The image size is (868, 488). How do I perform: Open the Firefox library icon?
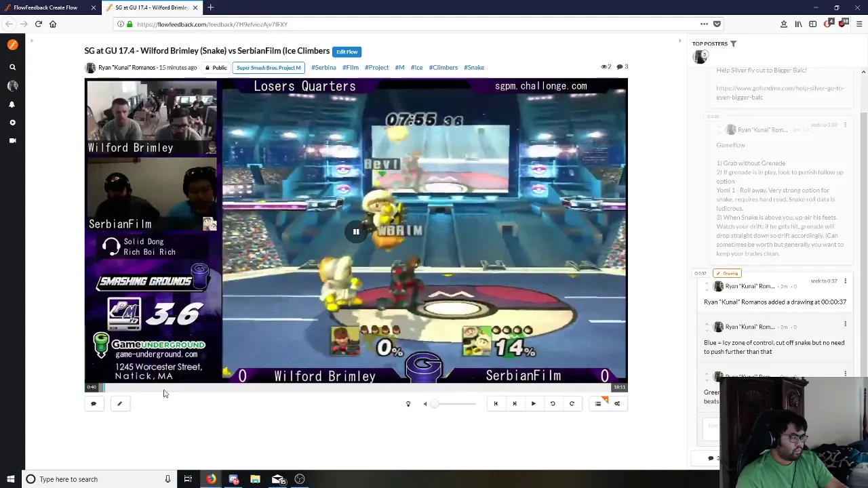point(798,24)
